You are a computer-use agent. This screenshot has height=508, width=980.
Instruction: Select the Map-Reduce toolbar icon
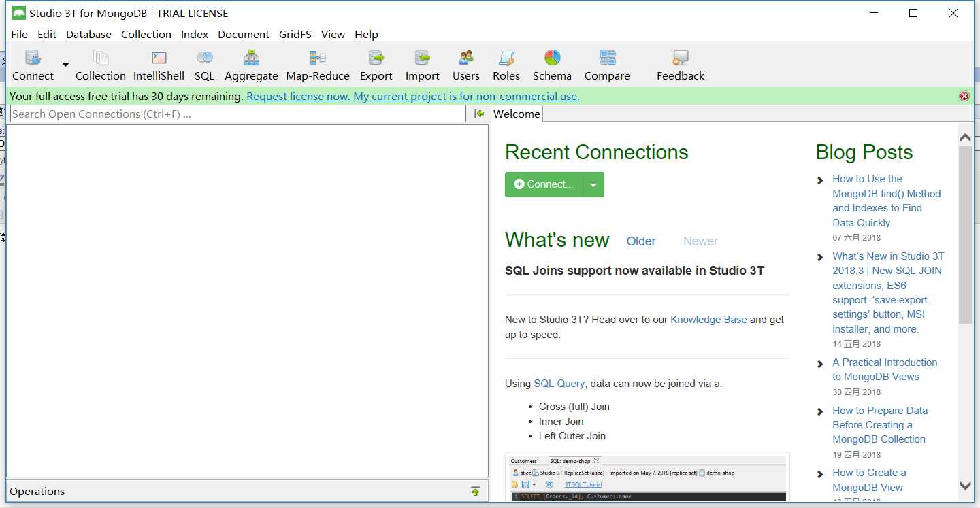318,58
